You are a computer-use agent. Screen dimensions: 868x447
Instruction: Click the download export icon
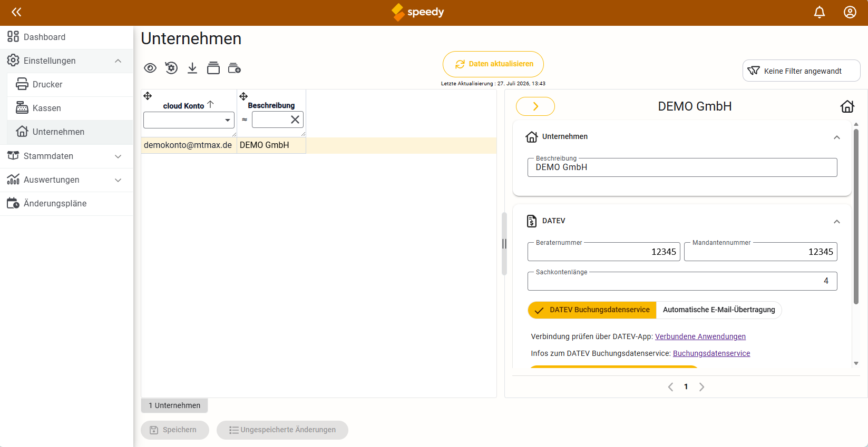(x=192, y=68)
